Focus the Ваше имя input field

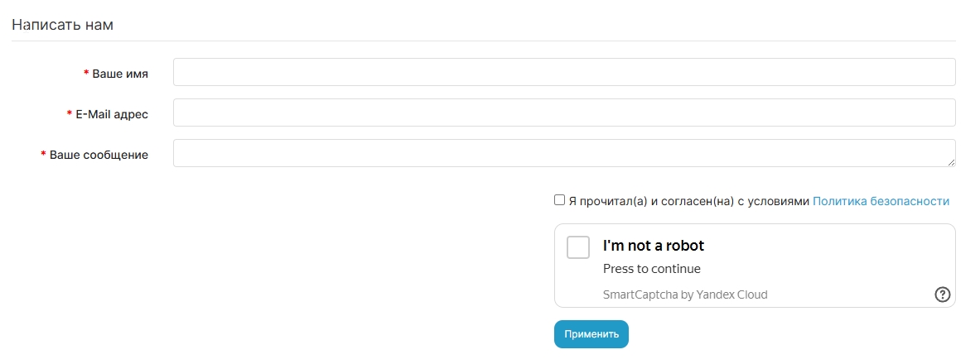(563, 72)
